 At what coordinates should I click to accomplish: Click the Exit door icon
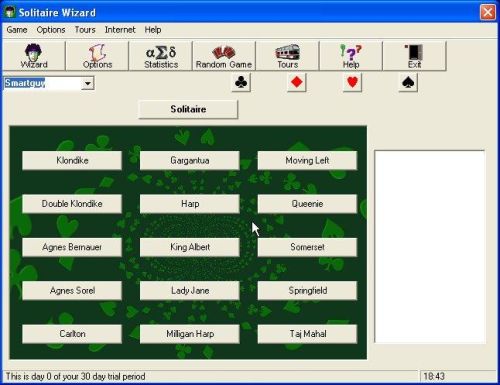(x=414, y=56)
